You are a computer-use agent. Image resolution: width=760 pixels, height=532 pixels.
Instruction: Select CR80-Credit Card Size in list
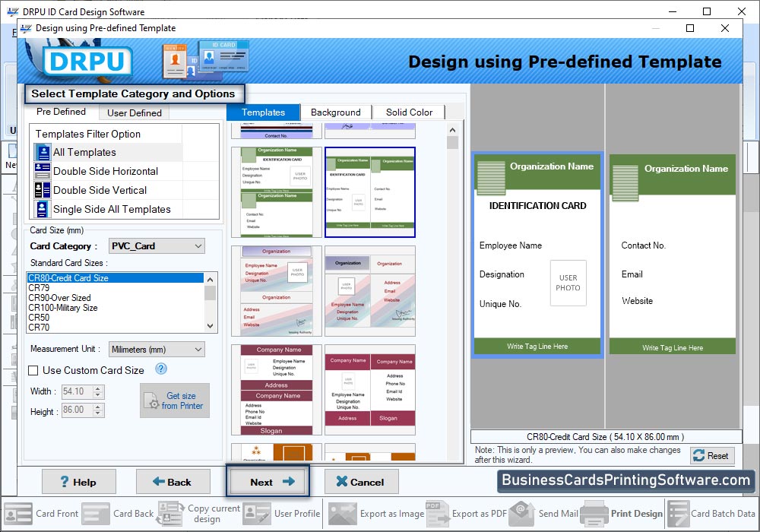[x=116, y=277]
